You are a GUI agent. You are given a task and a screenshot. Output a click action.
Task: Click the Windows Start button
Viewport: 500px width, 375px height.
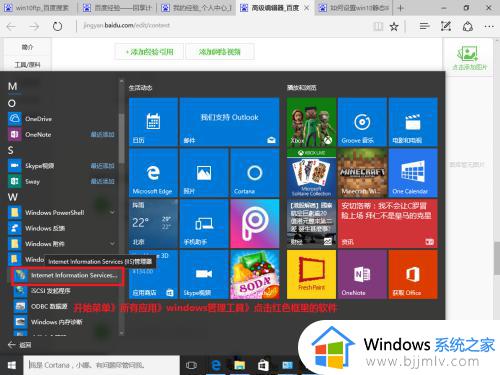(x=11, y=365)
